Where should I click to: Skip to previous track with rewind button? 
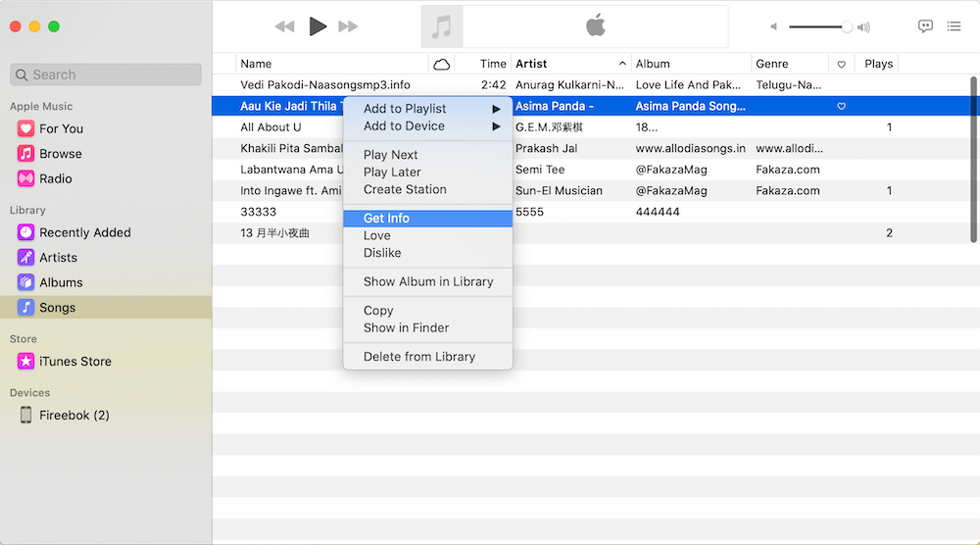pos(284,26)
